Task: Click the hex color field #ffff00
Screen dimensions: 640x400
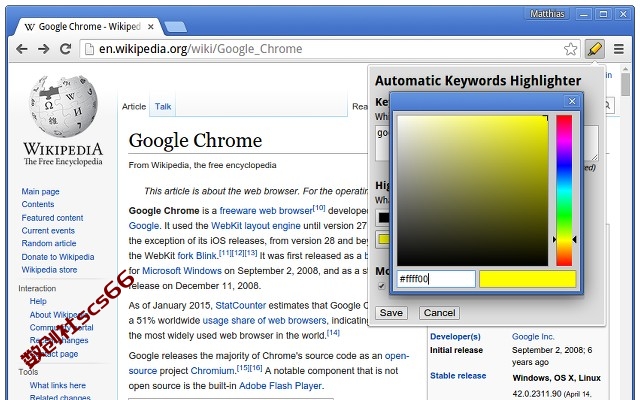Action: coord(436,279)
